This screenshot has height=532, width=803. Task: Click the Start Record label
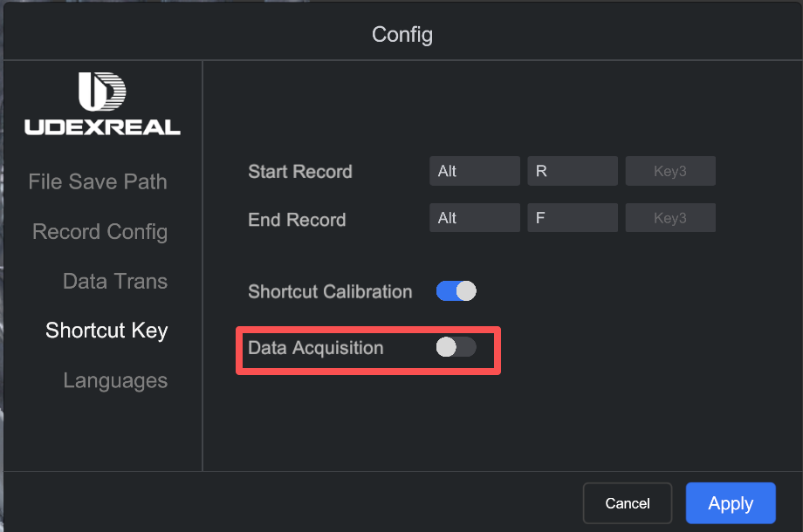click(x=300, y=172)
